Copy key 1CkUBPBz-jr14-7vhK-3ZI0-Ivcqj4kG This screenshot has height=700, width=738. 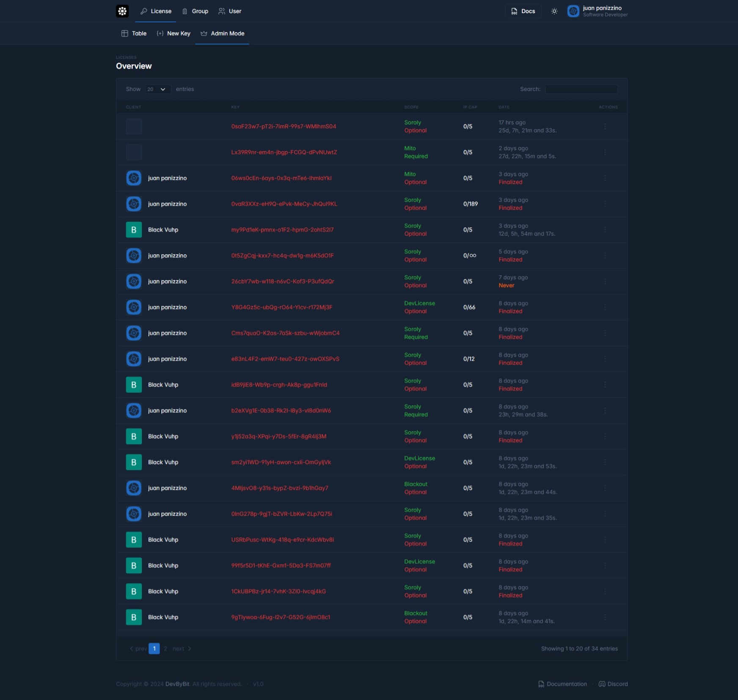point(278,591)
